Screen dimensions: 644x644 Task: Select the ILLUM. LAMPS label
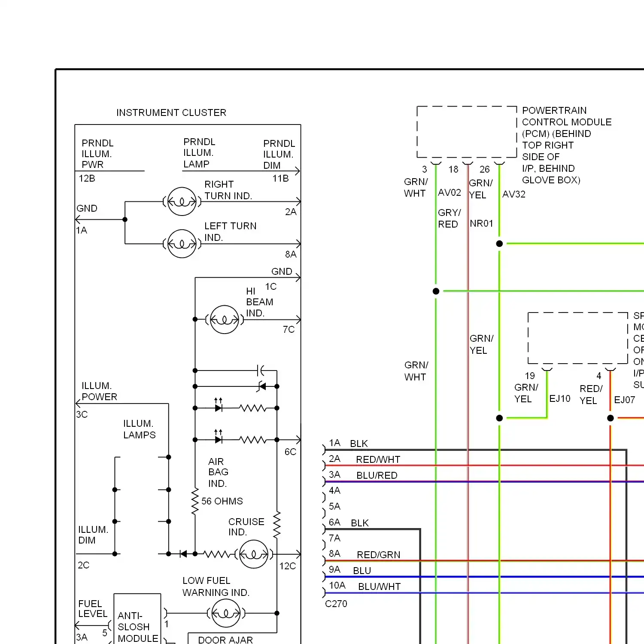pos(140,429)
